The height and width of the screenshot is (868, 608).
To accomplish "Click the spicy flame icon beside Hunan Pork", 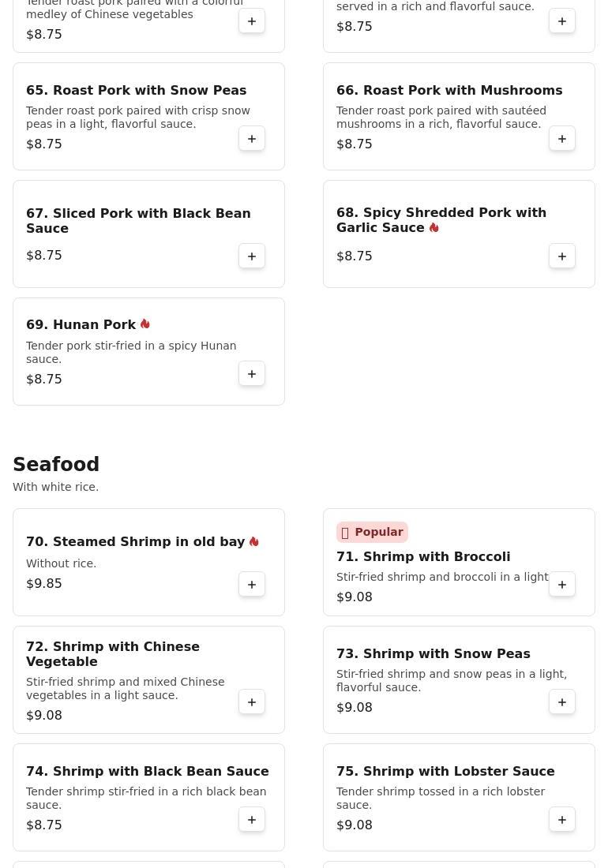I will click(145, 324).
